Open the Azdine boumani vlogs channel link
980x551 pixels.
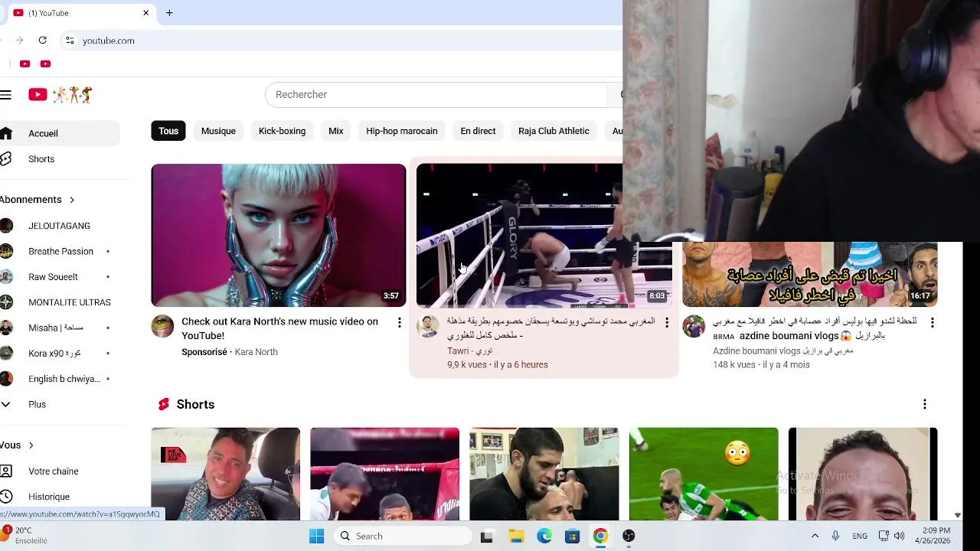pyautogui.click(x=782, y=351)
